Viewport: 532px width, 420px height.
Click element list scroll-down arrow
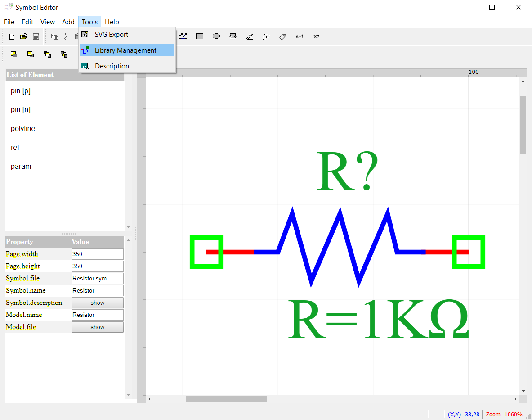click(x=128, y=227)
